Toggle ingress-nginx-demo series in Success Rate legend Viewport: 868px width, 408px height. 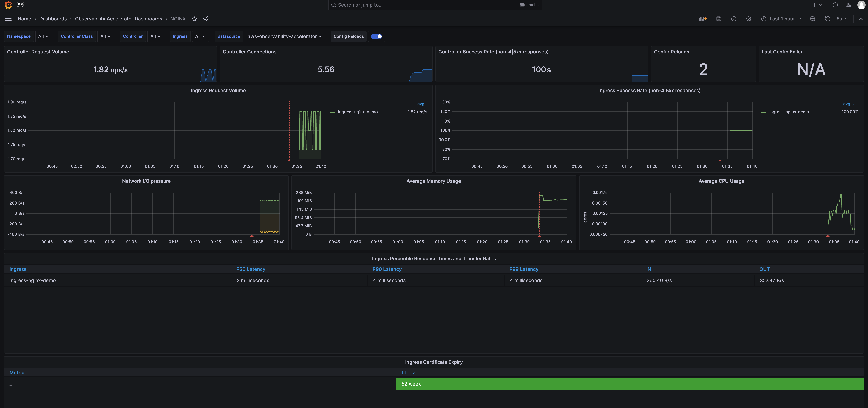(x=789, y=112)
